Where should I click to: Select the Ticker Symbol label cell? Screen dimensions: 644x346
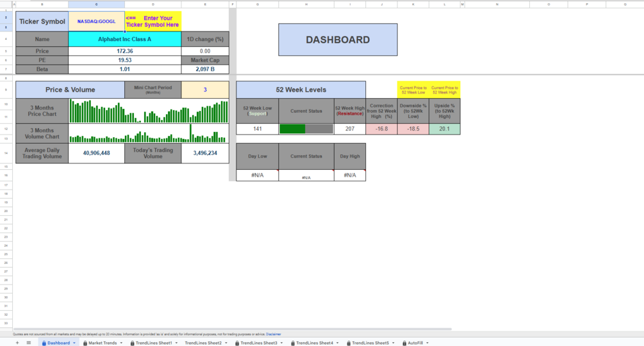coord(42,21)
